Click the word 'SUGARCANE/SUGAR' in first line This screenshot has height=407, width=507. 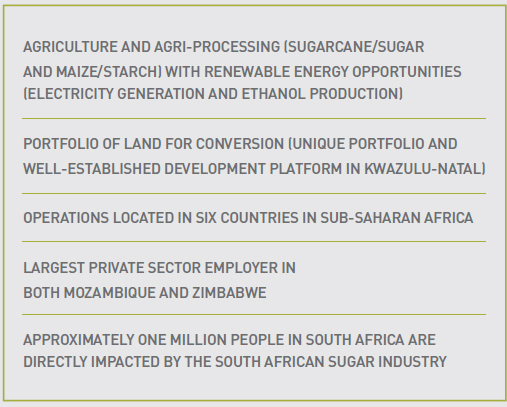[x=356, y=47]
